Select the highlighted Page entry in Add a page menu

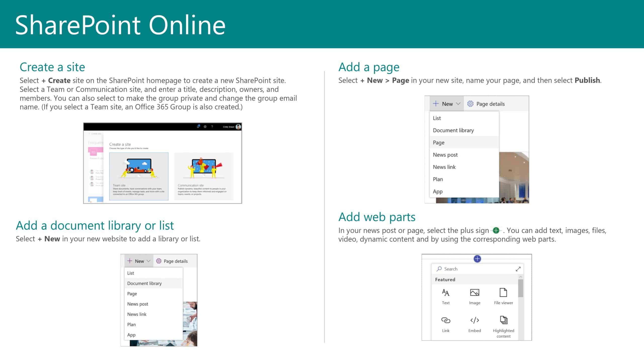point(464,143)
